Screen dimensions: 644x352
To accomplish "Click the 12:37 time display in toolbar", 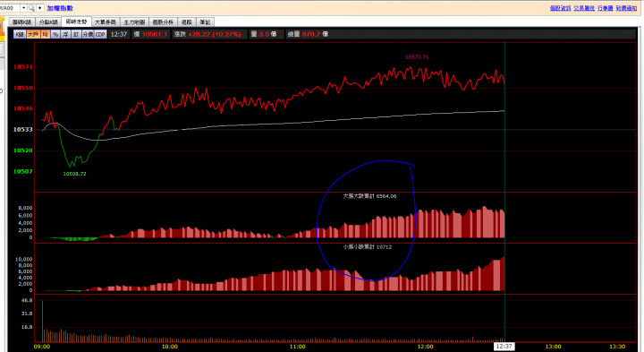I will (119, 35).
